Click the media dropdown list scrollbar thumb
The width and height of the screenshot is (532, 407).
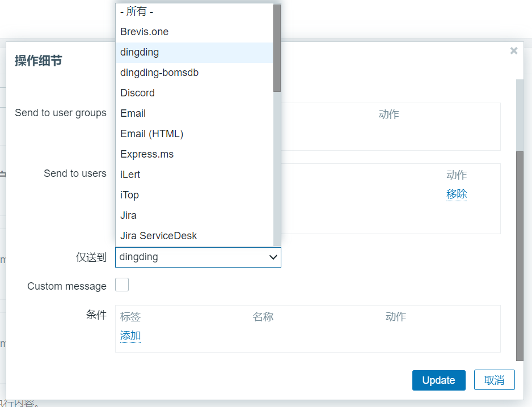(x=277, y=48)
